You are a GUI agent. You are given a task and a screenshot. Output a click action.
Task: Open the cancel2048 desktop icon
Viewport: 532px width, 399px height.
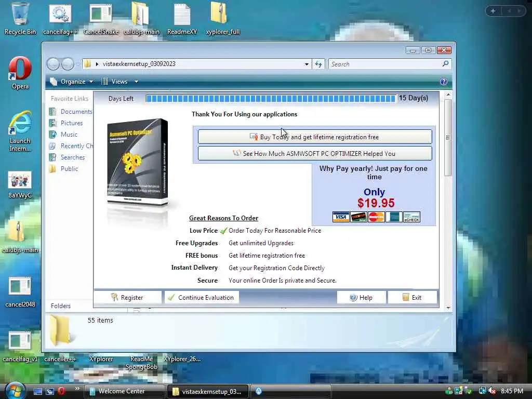[x=20, y=292]
